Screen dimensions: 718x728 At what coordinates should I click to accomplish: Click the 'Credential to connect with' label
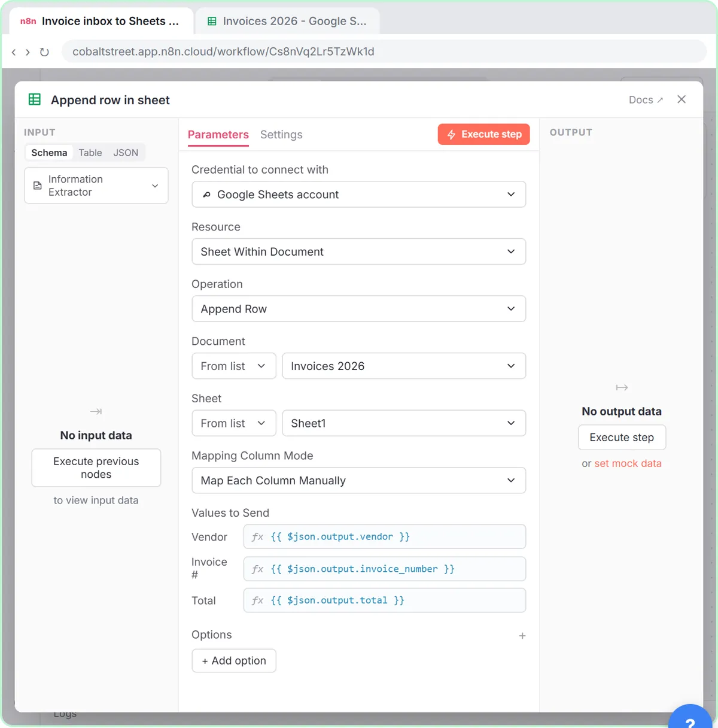(x=260, y=170)
